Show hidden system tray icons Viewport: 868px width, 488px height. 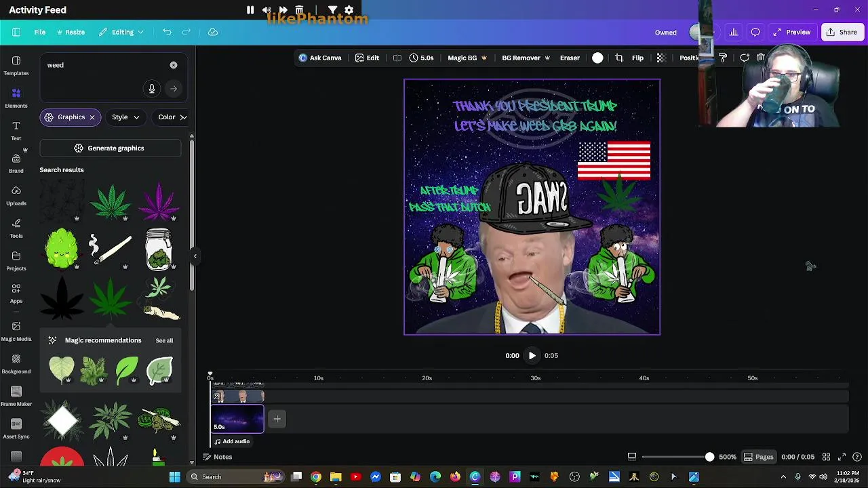pyautogui.click(x=783, y=476)
